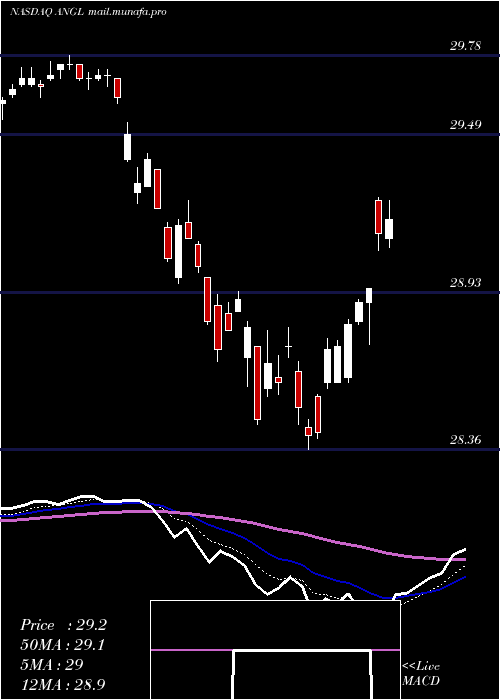Click the '5MA : 29' readout

(x=52, y=664)
